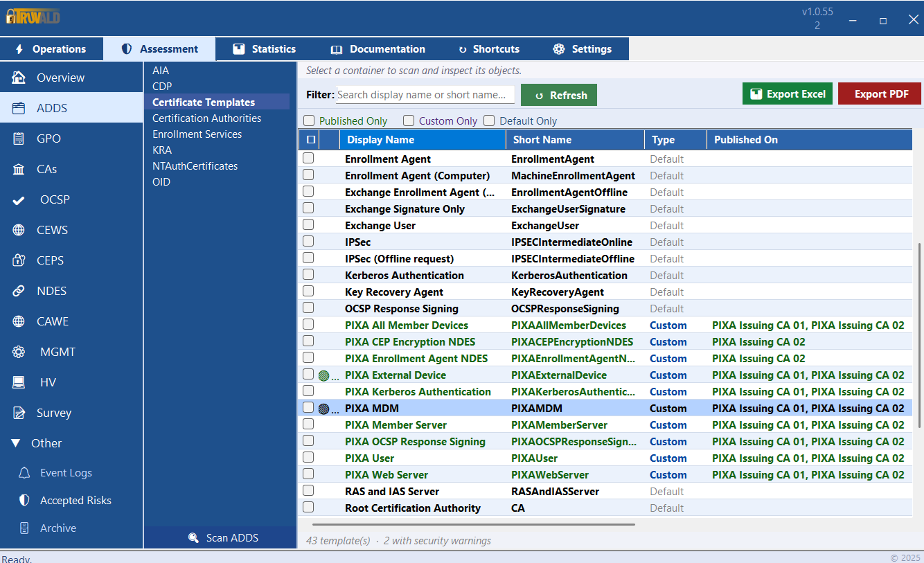Sort by the Published On column header

point(809,140)
